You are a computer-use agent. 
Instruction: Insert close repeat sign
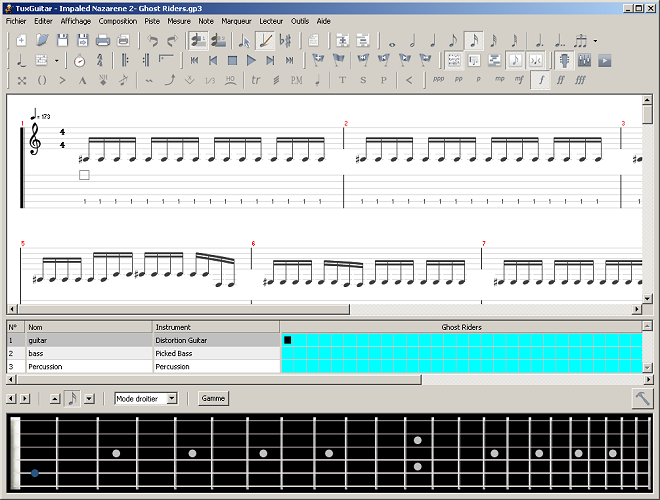[146, 61]
